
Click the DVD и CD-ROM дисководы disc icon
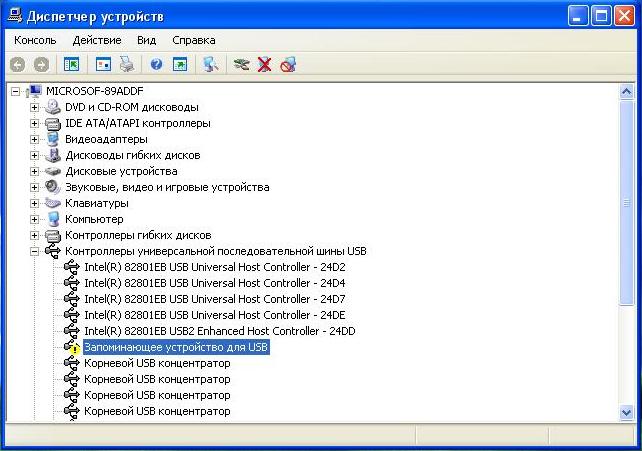[53, 107]
